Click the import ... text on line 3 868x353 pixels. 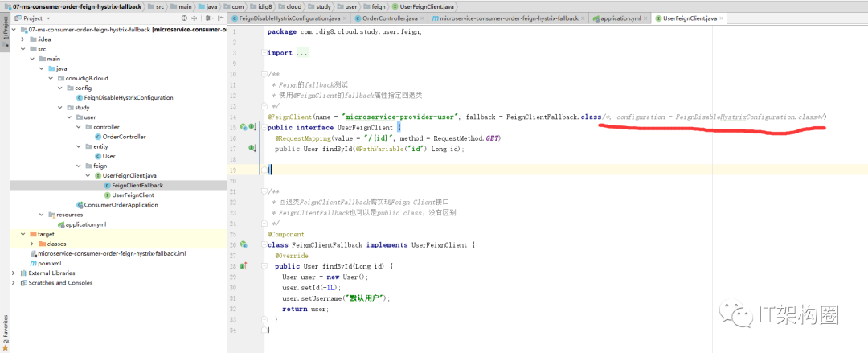(288, 53)
